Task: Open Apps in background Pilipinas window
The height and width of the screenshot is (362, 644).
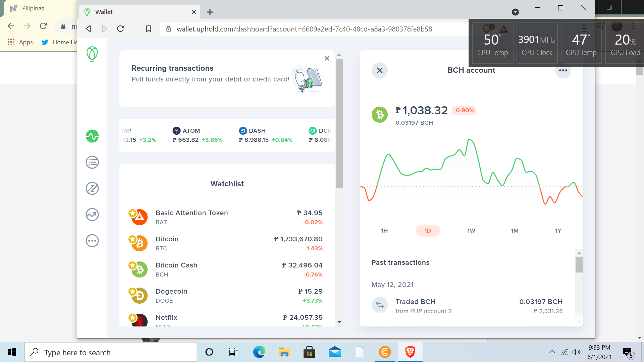Action: [x=20, y=42]
